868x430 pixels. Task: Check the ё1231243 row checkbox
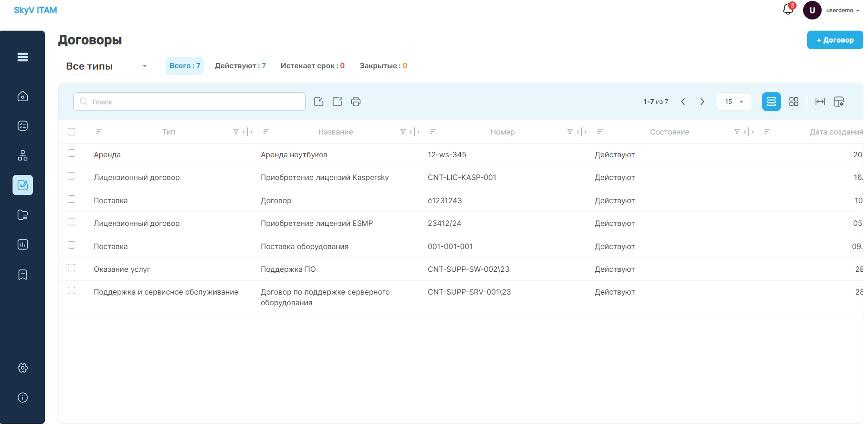(71, 199)
